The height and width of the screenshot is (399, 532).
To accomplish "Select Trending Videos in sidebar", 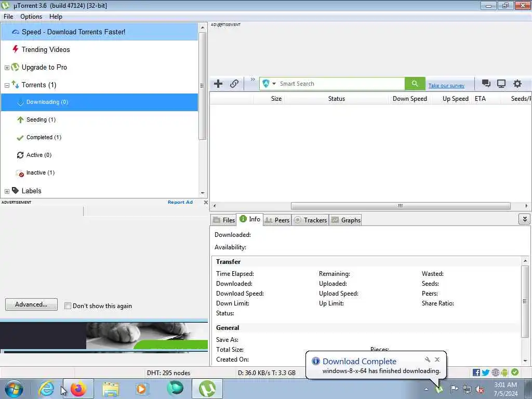I will 99,49.
